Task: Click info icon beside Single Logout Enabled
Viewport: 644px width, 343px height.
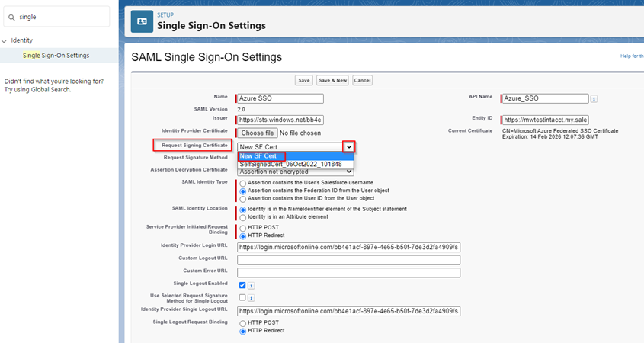Action: coord(252,286)
